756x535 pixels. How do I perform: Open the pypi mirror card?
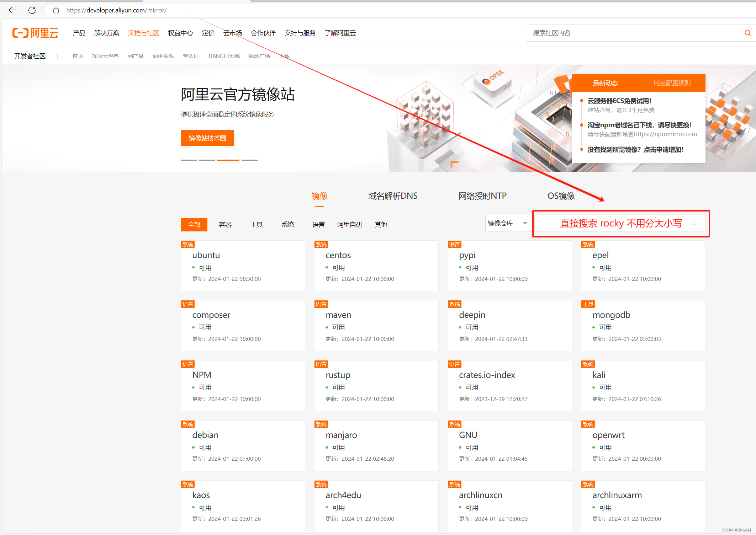point(510,266)
